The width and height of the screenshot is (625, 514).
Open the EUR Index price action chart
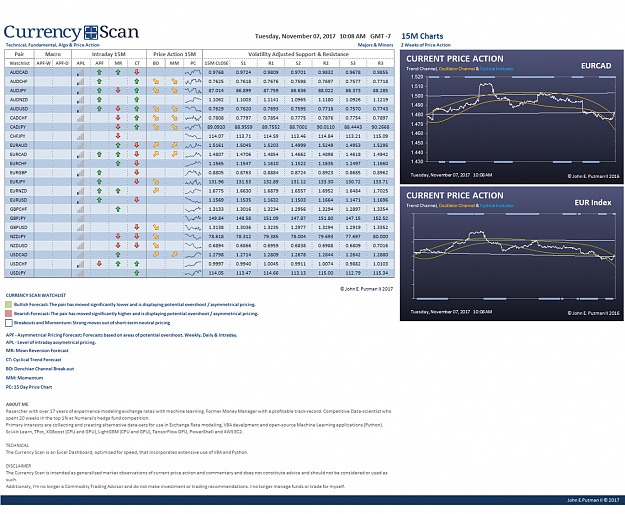point(511,254)
